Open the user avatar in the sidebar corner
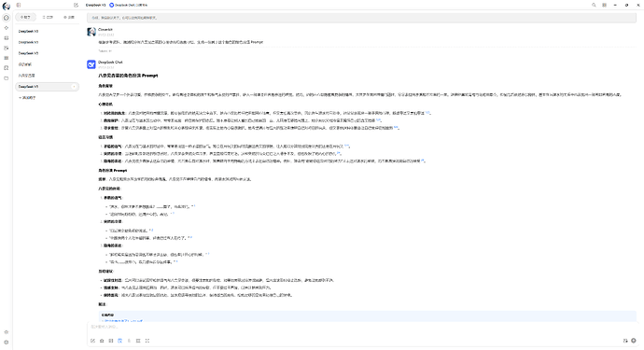 (7, 6)
